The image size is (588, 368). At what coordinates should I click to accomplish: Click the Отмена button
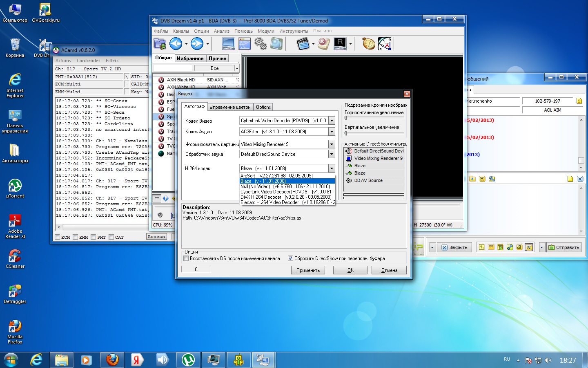coord(389,270)
